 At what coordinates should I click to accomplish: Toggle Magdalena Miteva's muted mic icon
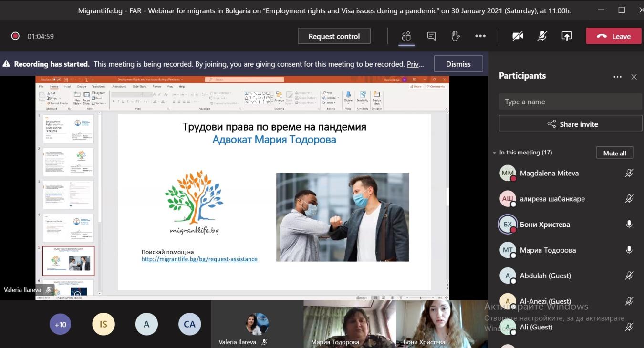click(x=629, y=173)
